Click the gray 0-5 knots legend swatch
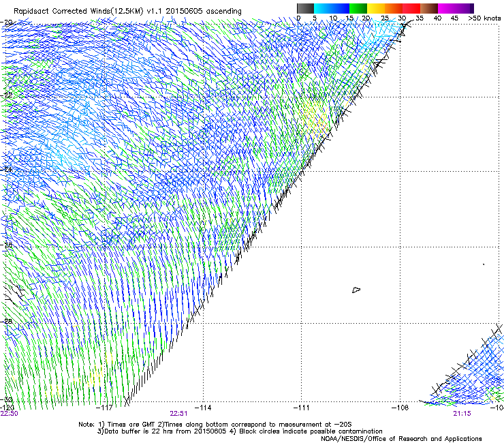 tap(305, 8)
